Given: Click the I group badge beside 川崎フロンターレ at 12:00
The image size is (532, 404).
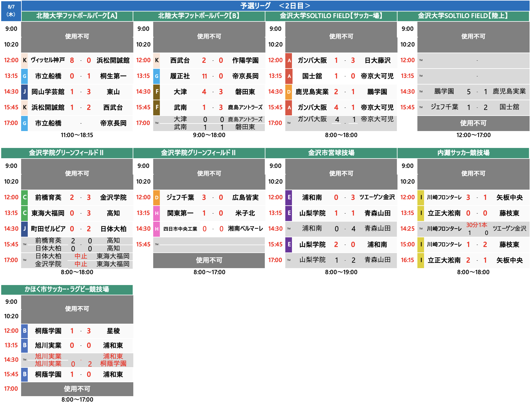Looking at the screenshot, I should pyautogui.click(x=421, y=197).
